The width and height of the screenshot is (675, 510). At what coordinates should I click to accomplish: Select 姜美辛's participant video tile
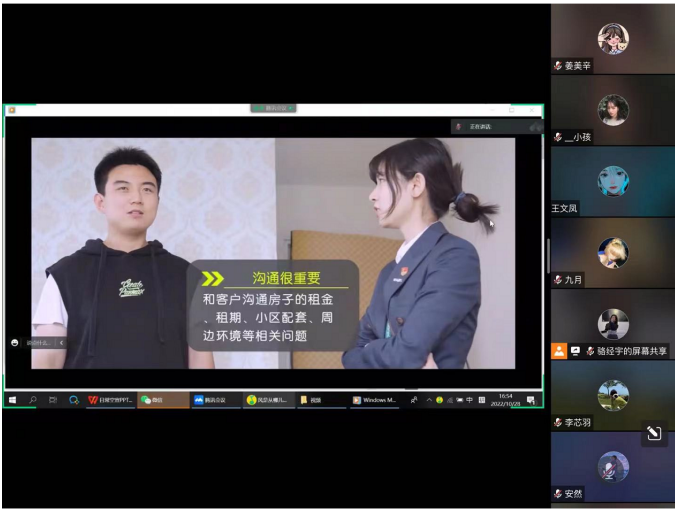(x=612, y=39)
